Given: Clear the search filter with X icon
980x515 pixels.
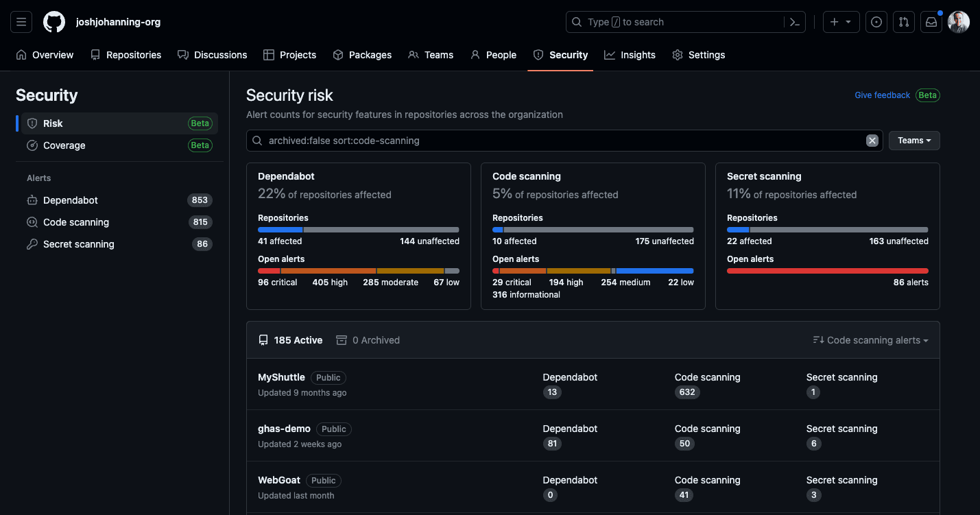Looking at the screenshot, I should tap(872, 141).
